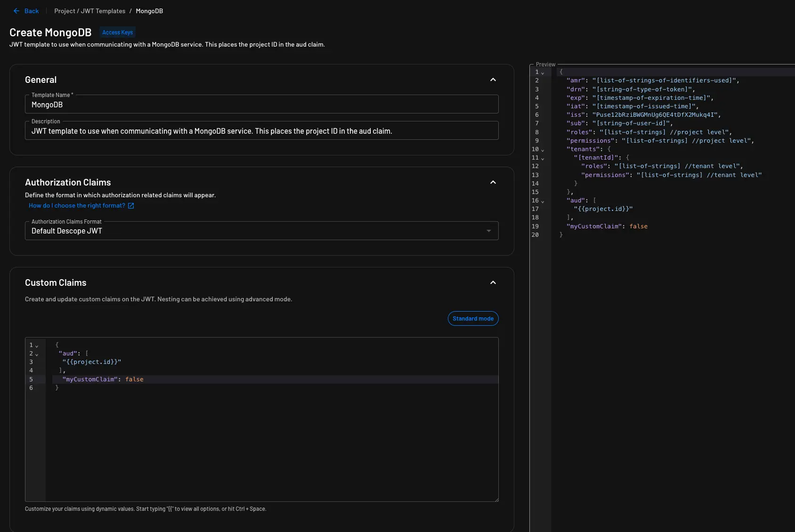Select MongoDB breadcrumb item
The width and height of the screenshot is (795, 532).
click(149, 11)
